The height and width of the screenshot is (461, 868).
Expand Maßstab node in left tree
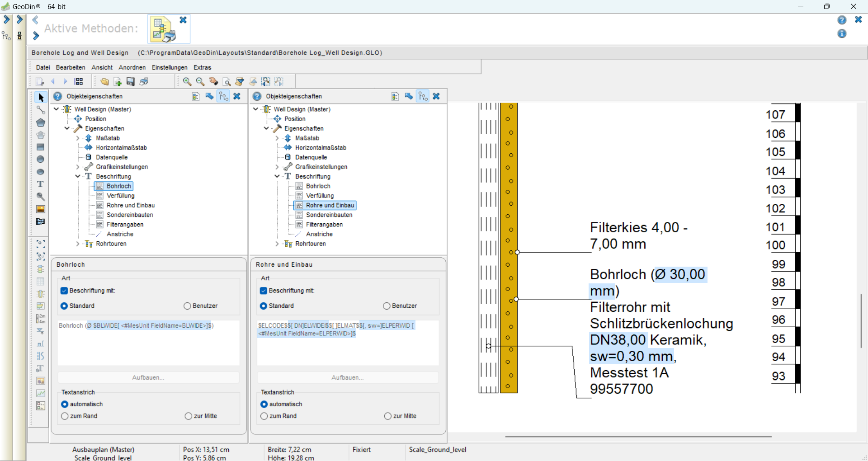pyautogui.click(x=78, y=138)
